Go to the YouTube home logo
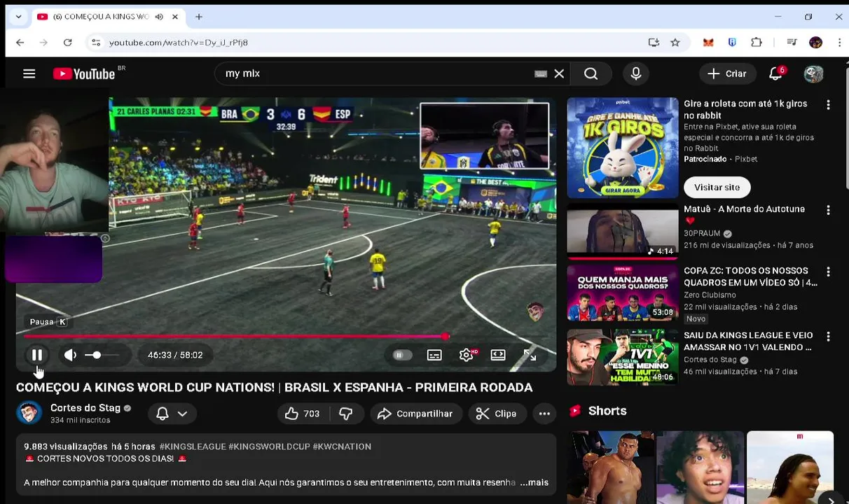 84,73
